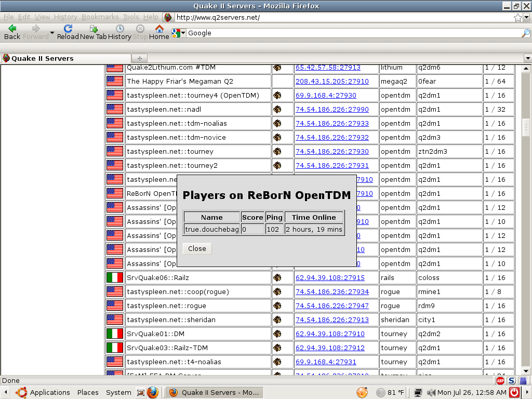Open the back/forward history dropdown arrow
The image size is (532, 399).
click(52, 33)
